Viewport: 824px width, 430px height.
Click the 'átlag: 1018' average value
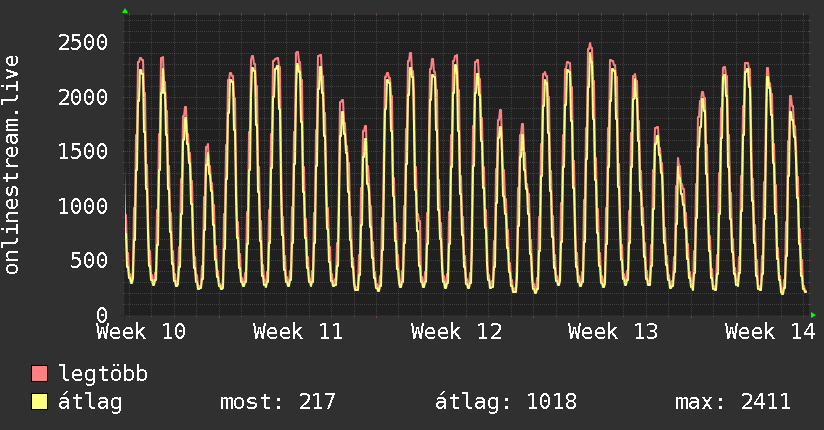[506, 402]
